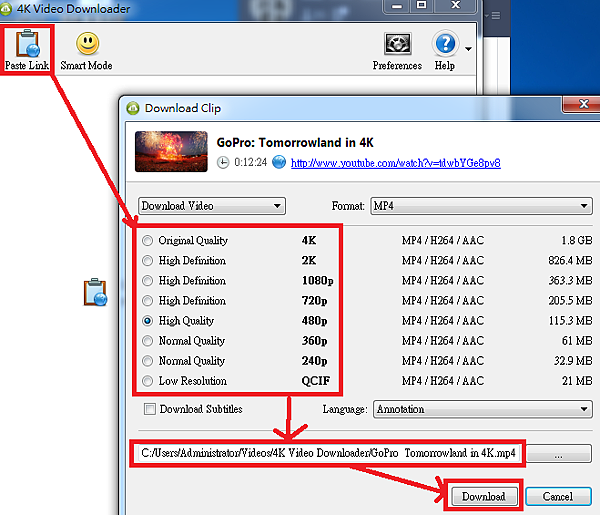Enable Smart Mode smiley icon
This screenshot has height=515, width=600.
(88, 44)
